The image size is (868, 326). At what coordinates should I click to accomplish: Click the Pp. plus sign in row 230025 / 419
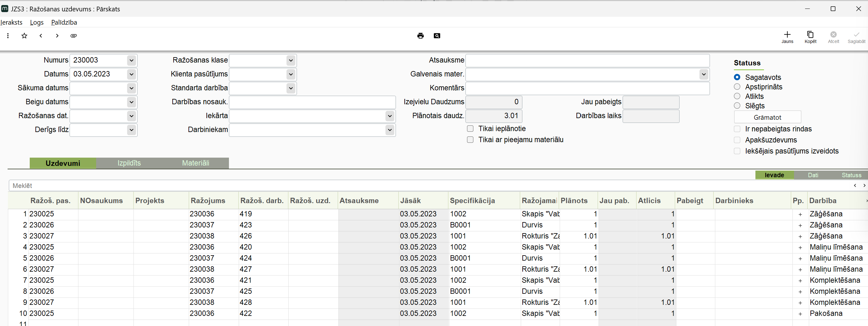(800, 214)
